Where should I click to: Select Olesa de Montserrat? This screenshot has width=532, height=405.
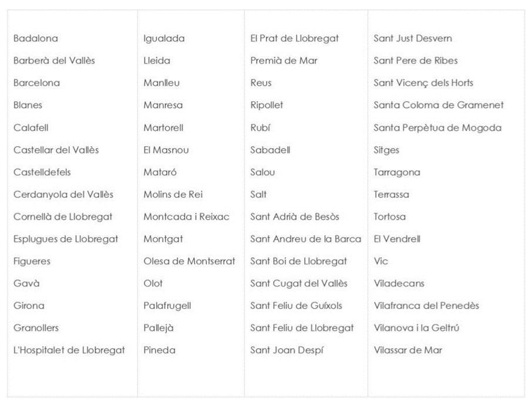point(189,261)
